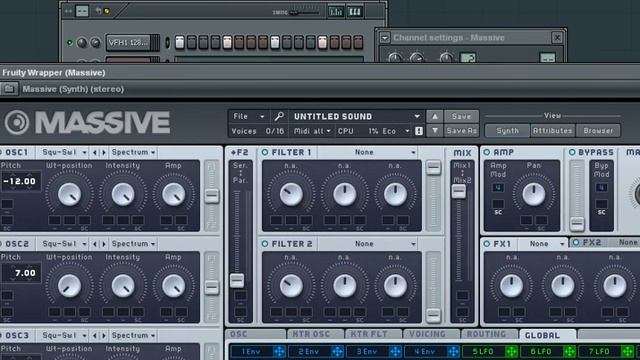
Task: Click the Bypass level fader
Action: [x=577, y=223]
